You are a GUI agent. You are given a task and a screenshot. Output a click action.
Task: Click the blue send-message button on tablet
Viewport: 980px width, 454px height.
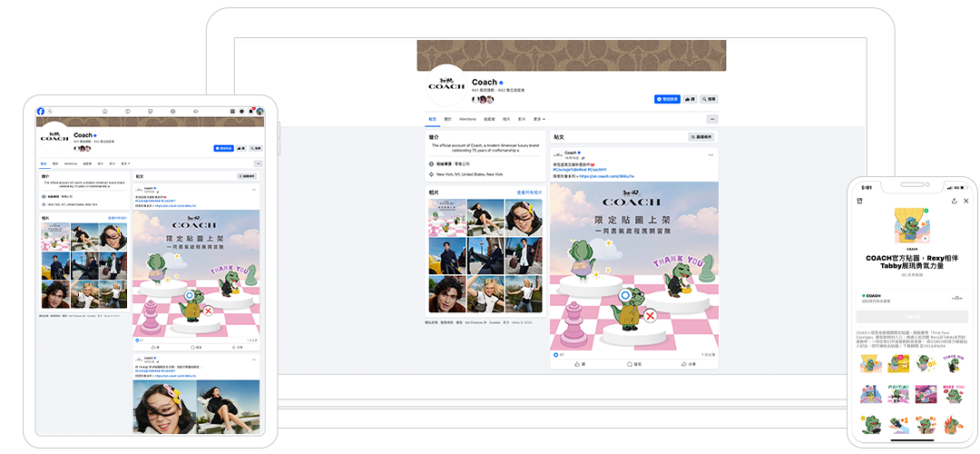[224, 148]
